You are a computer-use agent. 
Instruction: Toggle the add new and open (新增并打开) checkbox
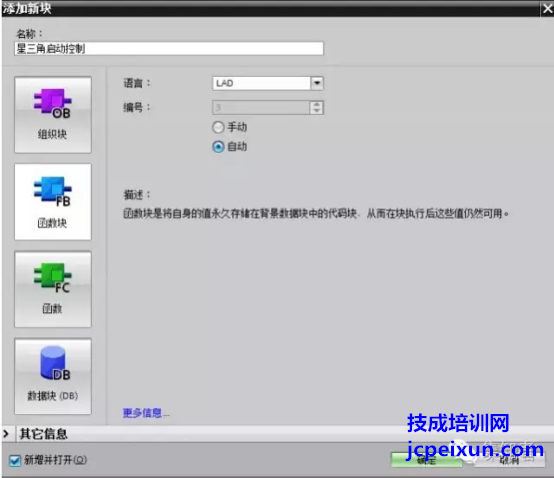(x=15, y=460)
